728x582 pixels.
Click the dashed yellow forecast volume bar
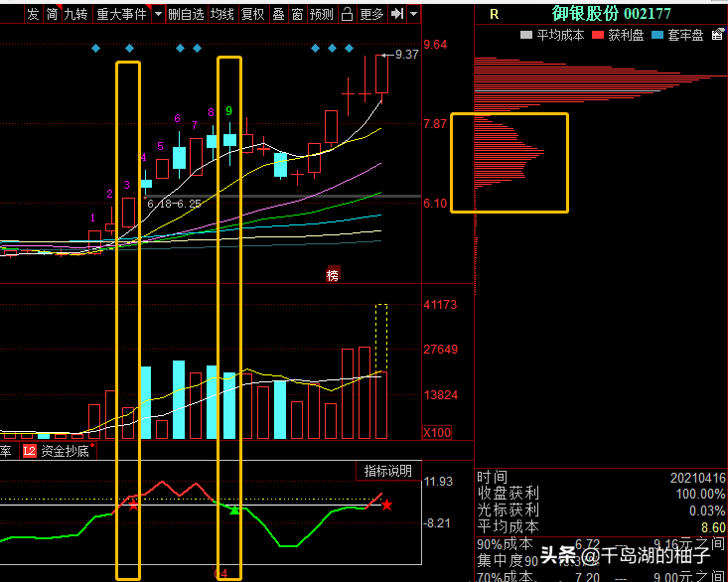[x=381, y=338]
